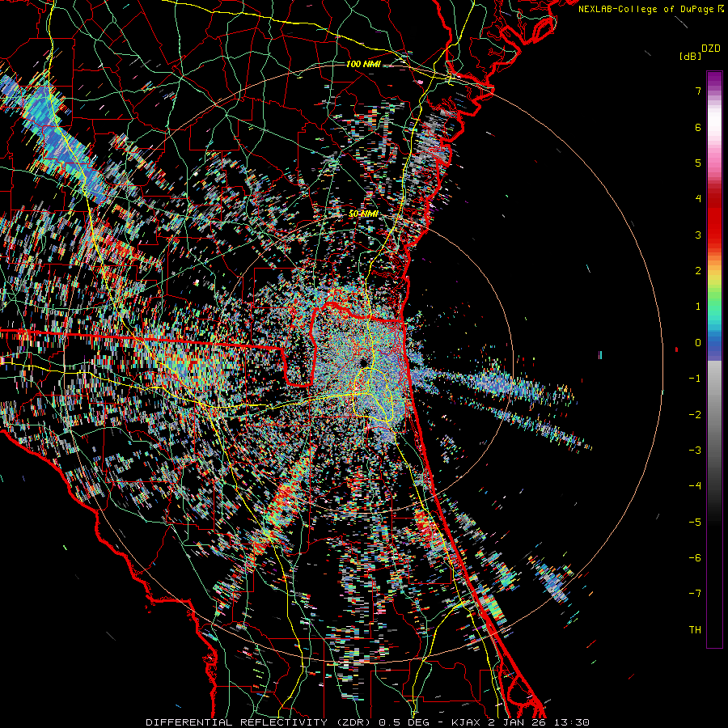
Task: Click the "2" value on the dB scale
Action: tap(698, 271)
